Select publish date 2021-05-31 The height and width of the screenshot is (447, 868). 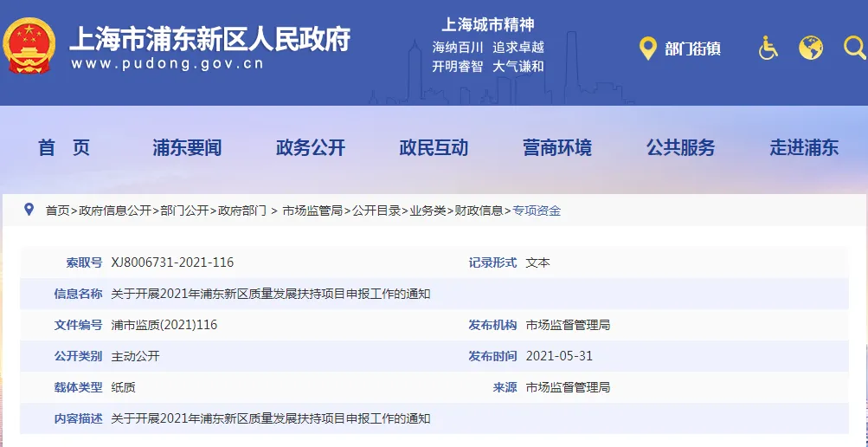point(559,355)
